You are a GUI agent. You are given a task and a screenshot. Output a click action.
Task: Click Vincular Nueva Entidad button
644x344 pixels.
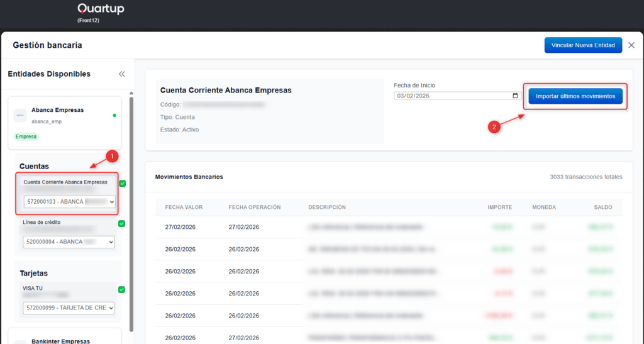tap(583, 45)
